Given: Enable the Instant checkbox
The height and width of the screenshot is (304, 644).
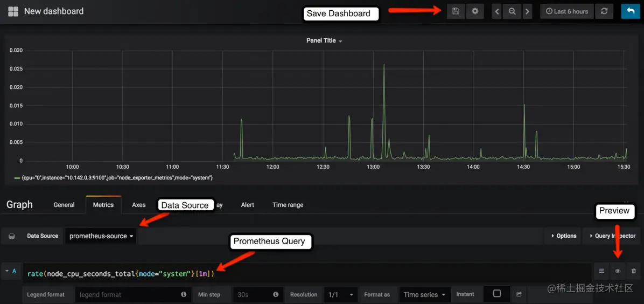Looking at the screenshot, I should 497,294.
